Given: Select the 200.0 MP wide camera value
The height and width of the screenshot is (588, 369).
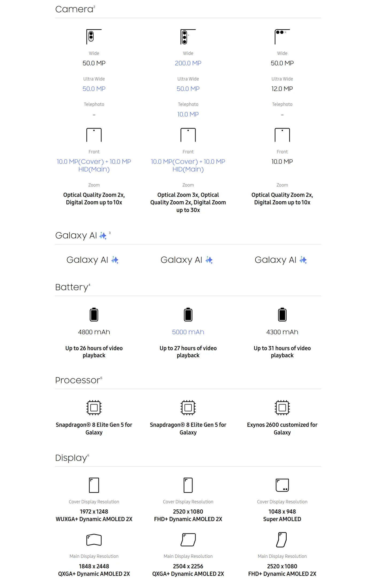Looking at the screenshot, I should coord(188,63).
